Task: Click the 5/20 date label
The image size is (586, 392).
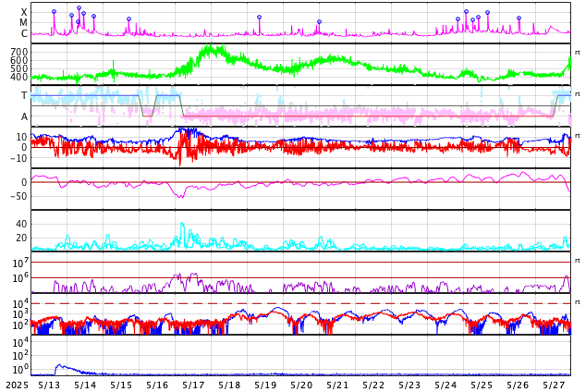Action: [x=301, y=385]
